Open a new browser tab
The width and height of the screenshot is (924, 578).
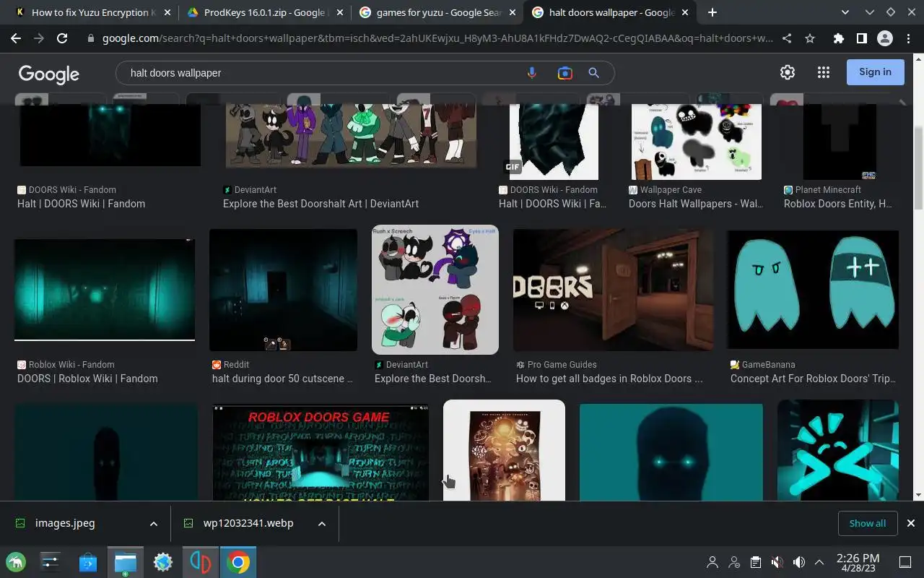pyautogui.click(x=712, y=12)
